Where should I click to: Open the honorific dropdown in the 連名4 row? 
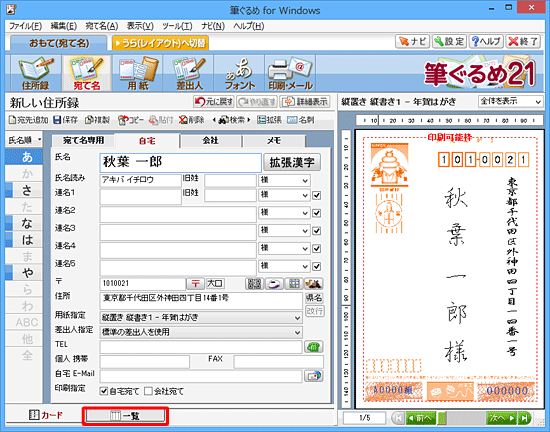[284, 249]
